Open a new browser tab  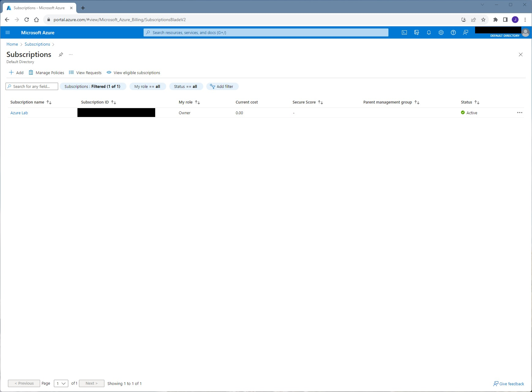pyautogui.click(x=83, y=8)
